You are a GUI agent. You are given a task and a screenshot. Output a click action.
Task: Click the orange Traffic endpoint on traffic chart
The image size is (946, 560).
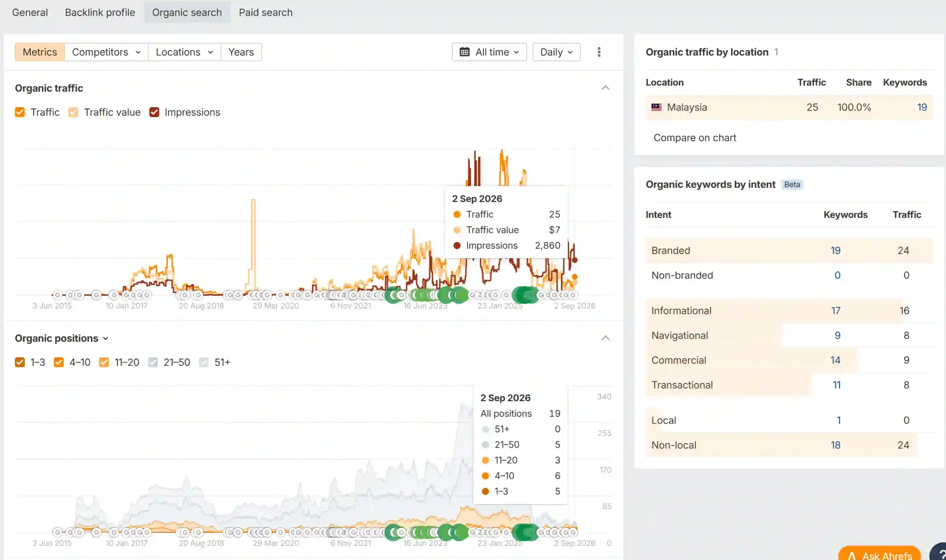(575, 277)
